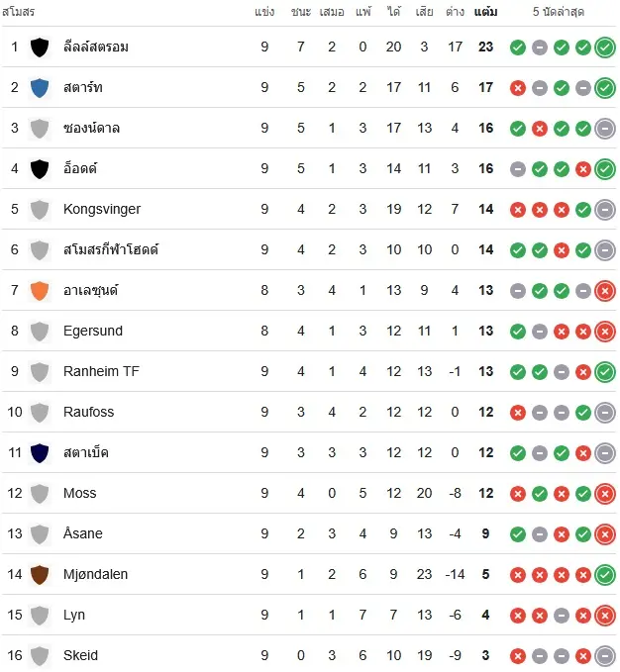Viewport: 620px width, 672px height.
Task: Open the สโมสรกีฬาโฮดด์ team link
Action: tap(111, 250)
